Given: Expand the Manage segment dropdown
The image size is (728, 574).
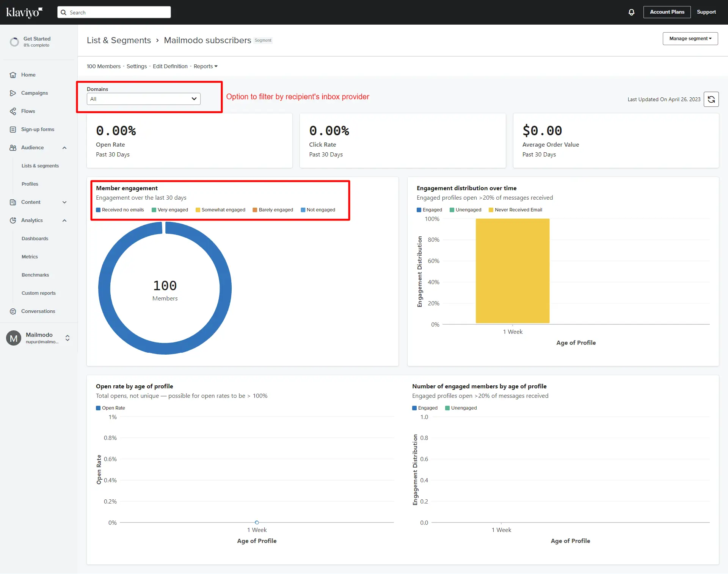Looking at the screenshot, I should click(x=690, y=38).
